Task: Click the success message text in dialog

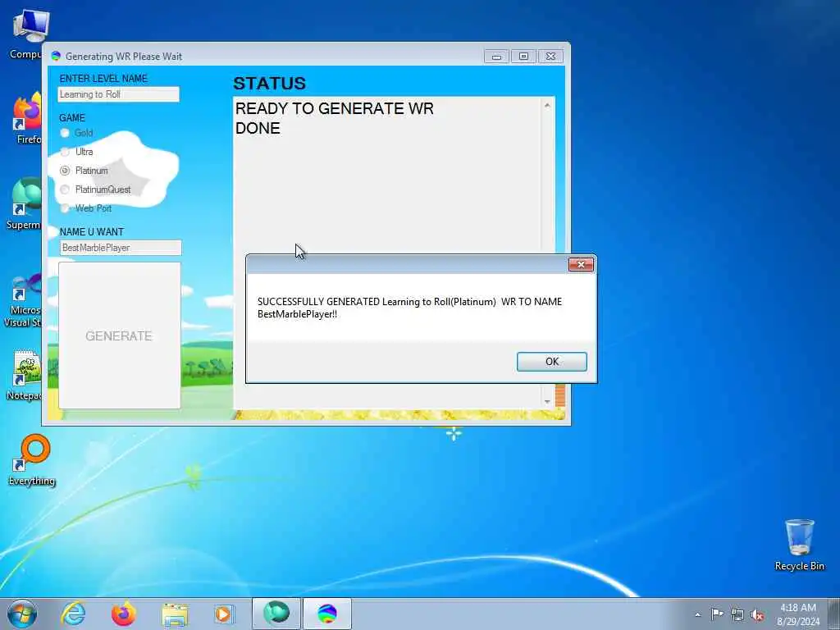Action: tap(410, 308)
